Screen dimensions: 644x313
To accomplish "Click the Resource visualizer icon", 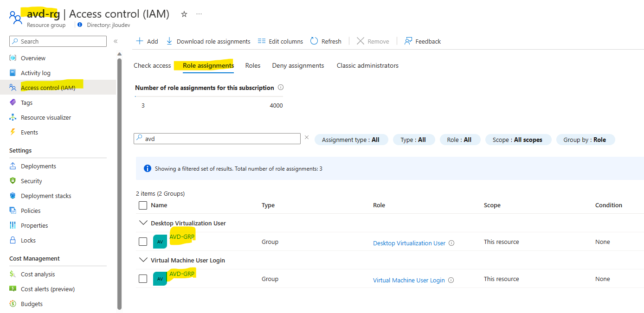I will pyautogui.click(x=13, y=117).
